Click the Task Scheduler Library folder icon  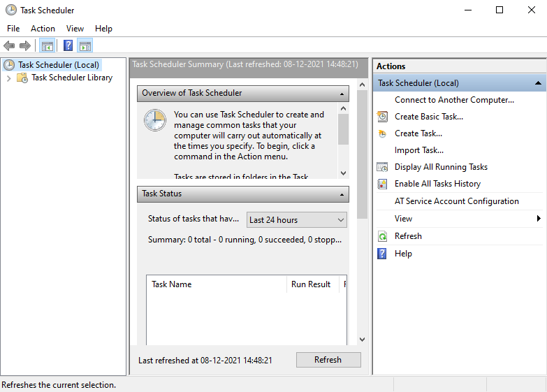click(22, 78)
